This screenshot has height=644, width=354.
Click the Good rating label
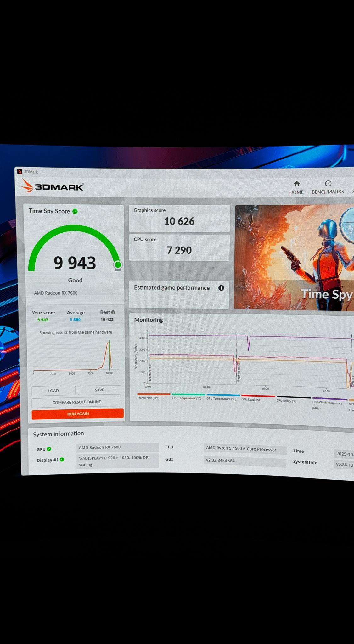(x=75, y=280)
